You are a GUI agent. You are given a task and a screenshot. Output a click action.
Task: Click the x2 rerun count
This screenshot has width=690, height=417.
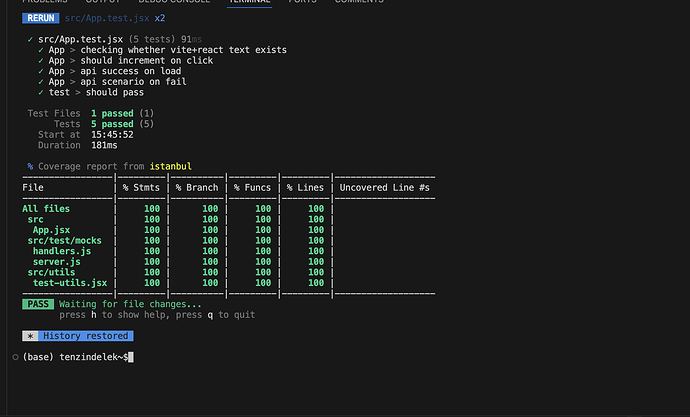click(x=160, y=18)
